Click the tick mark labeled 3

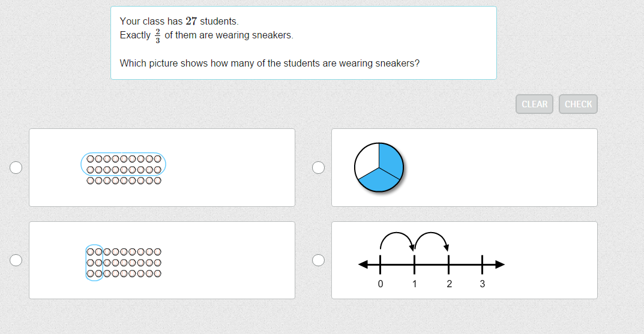coord(483,264)
